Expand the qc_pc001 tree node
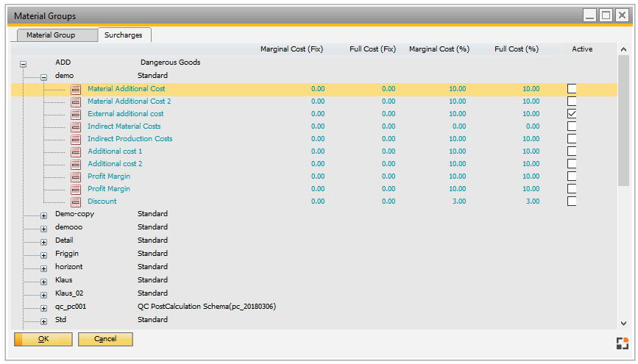Screen dimensions: 638x364 tap(43, 307)
